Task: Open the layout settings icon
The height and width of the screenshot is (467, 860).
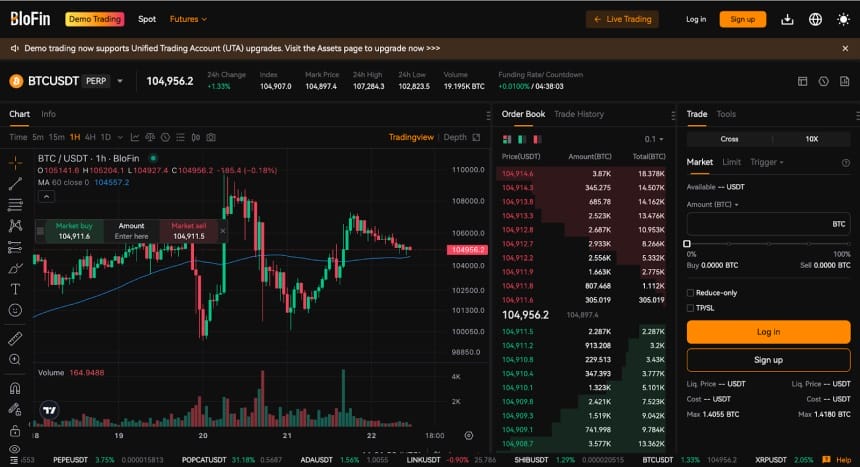Action: pos(802,81)
